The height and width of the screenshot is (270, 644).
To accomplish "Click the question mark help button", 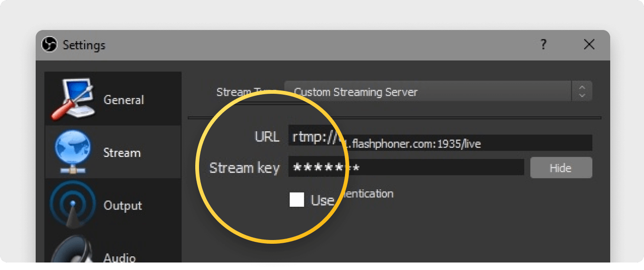I will click(543, 45).
